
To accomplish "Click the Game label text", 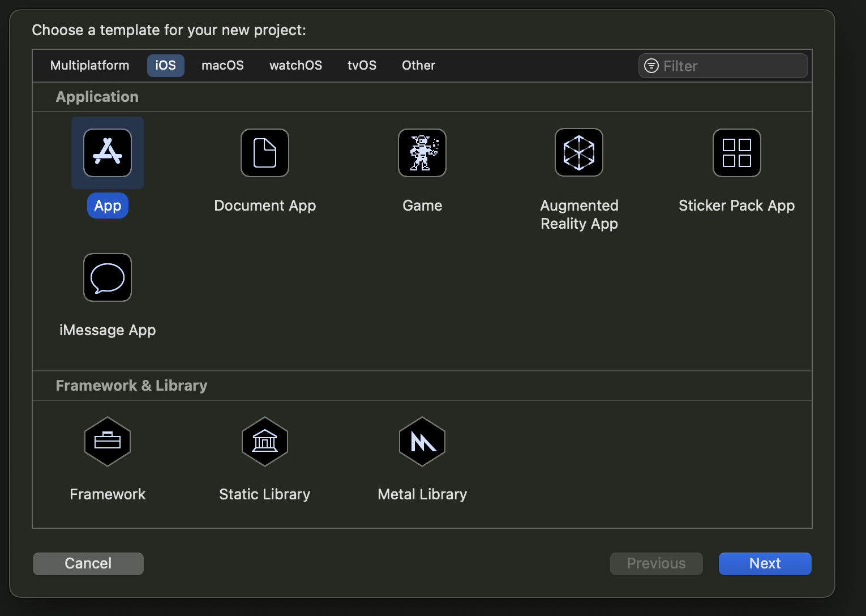I will (x=422, y=206).
